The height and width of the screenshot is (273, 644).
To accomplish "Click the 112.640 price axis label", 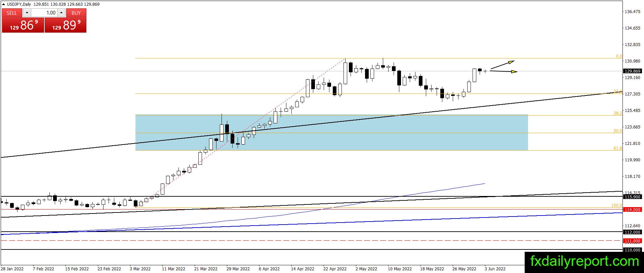I will click(x=632, y=226).
